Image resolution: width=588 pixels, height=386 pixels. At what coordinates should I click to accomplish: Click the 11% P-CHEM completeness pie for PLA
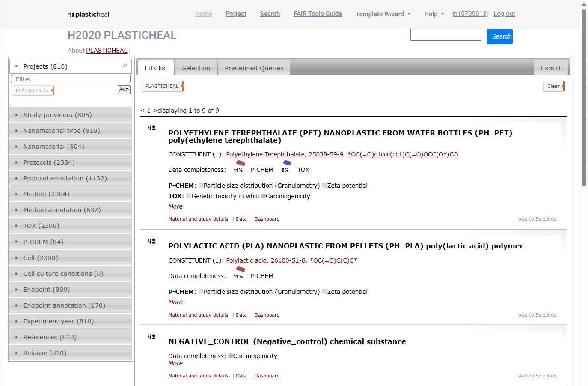(x=240, y=269)
